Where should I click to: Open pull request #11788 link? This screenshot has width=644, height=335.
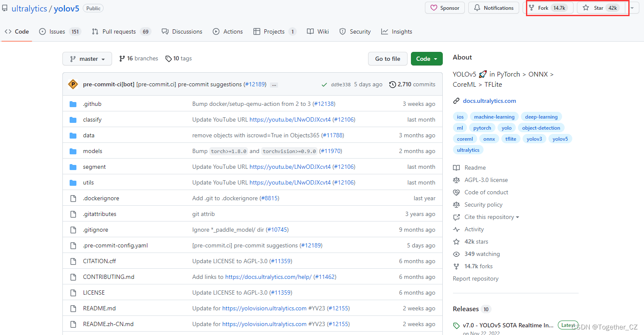click(x=332, y=136)
